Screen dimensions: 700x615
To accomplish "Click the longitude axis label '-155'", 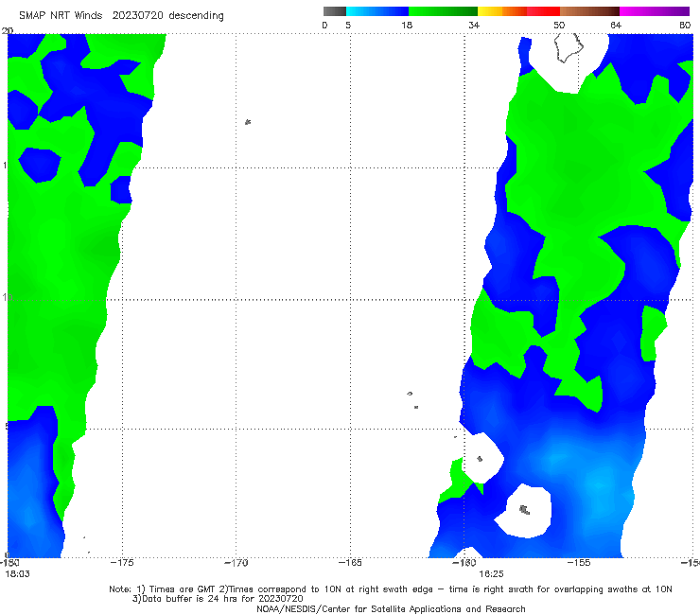I will 579,563.
